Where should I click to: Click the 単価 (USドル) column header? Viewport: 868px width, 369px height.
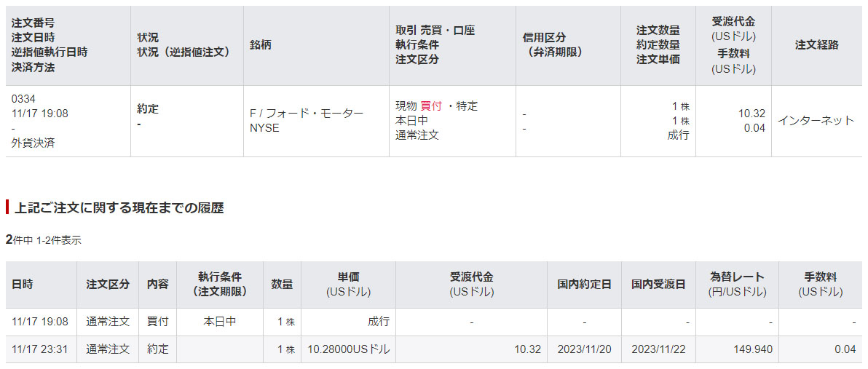348,285
